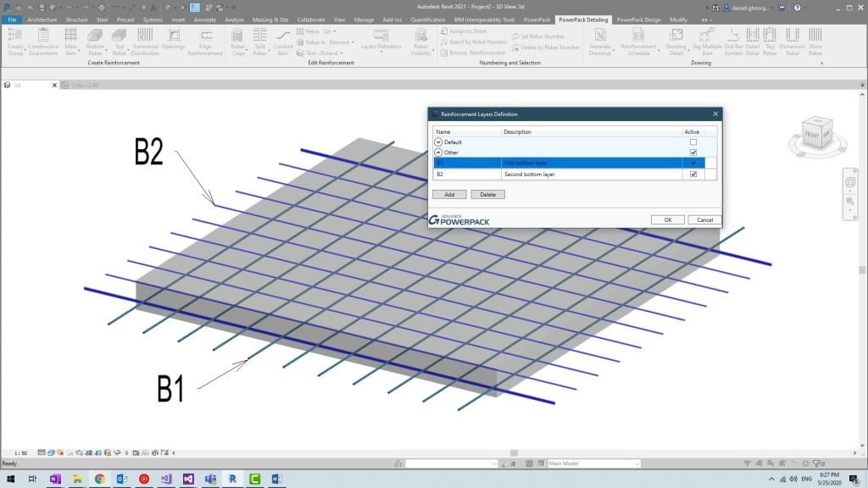Open the Trim/Extend dropdown
The height and width of the screenshot is (488, 868).
(320, 53)
